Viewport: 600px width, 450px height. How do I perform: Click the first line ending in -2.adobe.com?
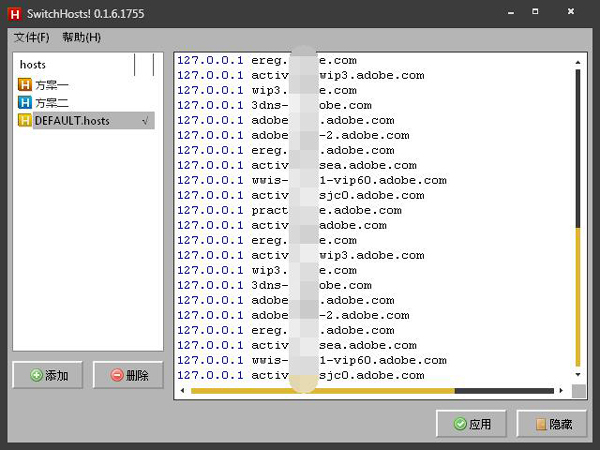click(x=293, y=135)
